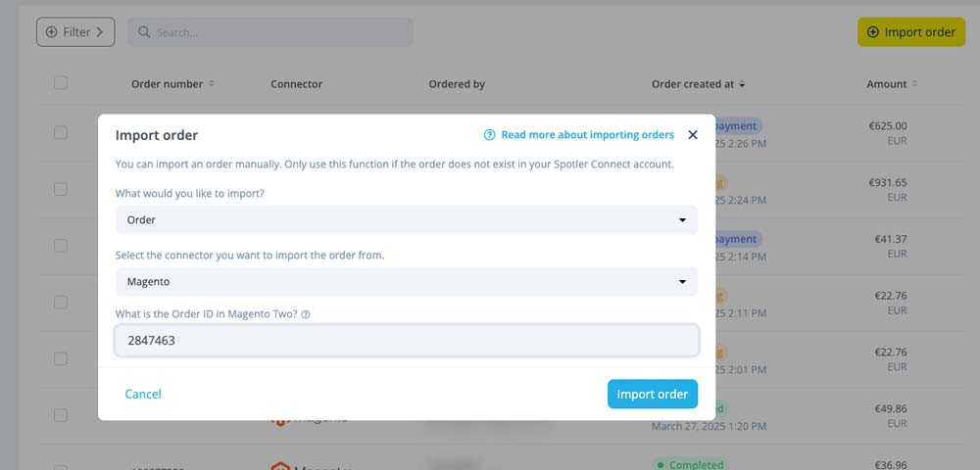Click the Amount column sort icon
The image size is (980, 470).
pyautogui.click(x=915, y=83)
